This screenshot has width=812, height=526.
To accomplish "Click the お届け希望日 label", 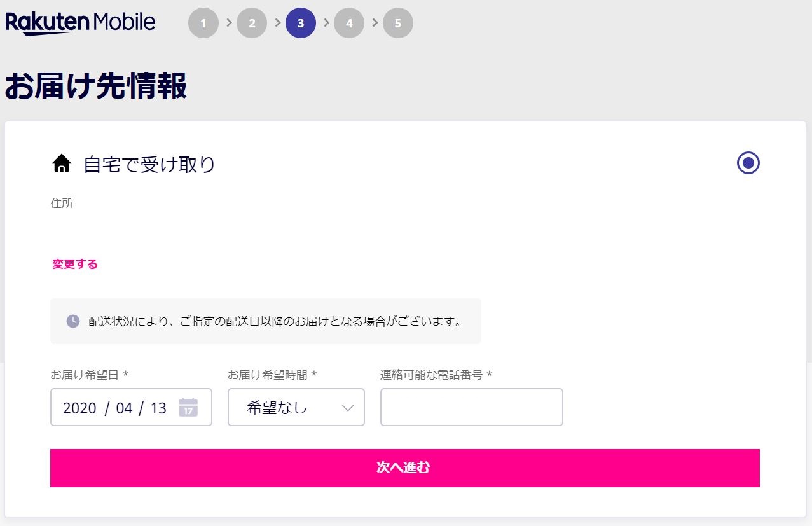I will (90, 375).
